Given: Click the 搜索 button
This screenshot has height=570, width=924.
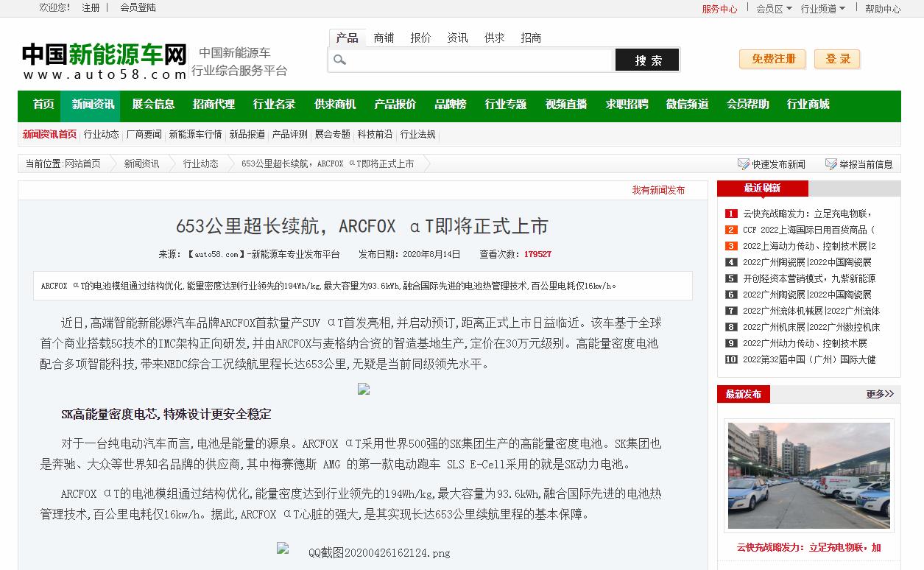Looking at the screenshot, I should (x=647, y=60).
